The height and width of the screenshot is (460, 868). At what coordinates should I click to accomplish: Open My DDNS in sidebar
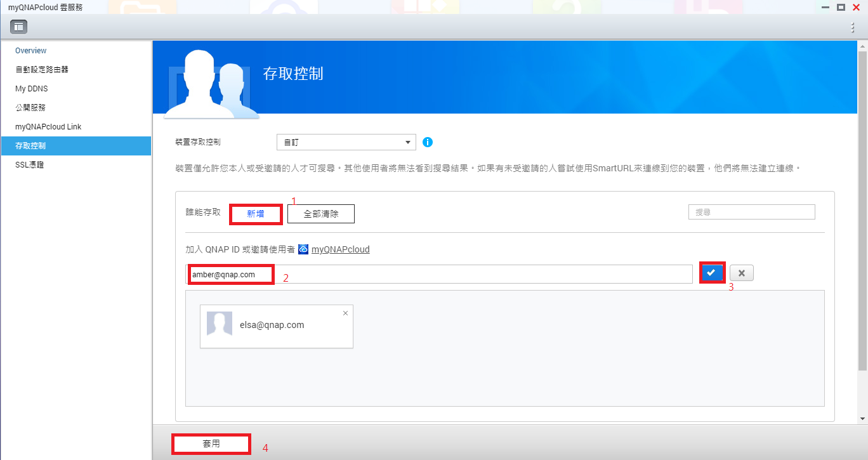[x=32, y=89]
